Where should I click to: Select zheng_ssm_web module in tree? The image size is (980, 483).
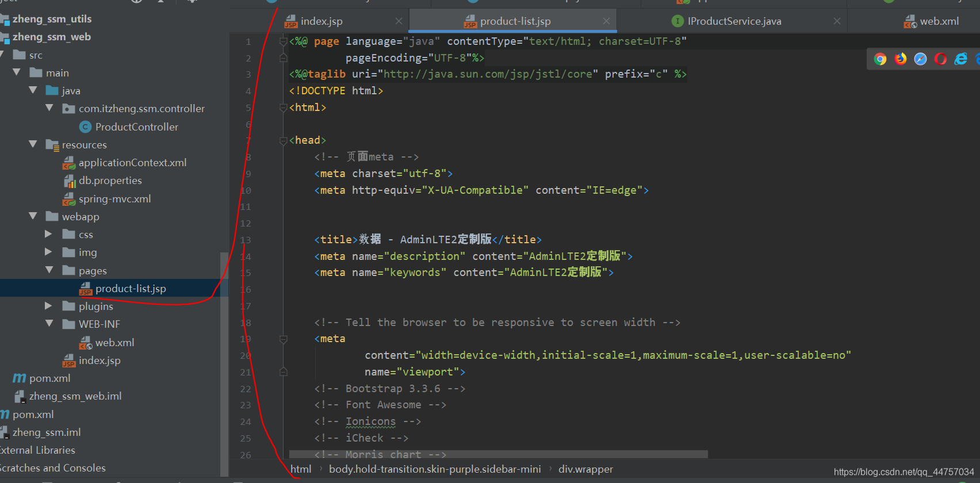coord(52,37)
